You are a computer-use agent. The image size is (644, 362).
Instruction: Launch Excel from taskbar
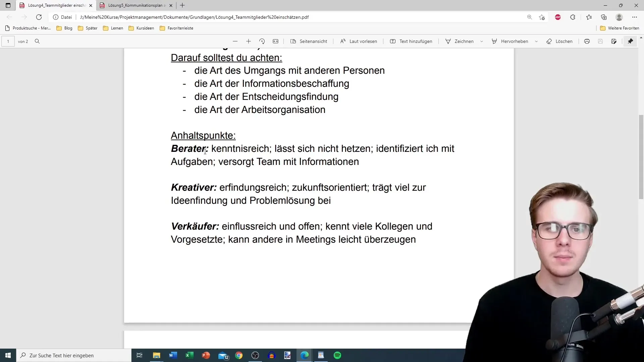click(x=190, y=355)
